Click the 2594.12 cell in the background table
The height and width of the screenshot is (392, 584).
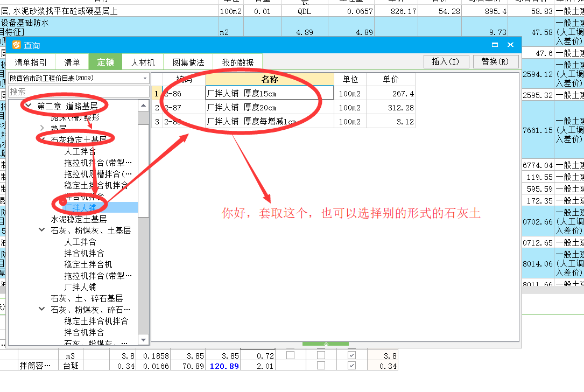pos(538,74)
